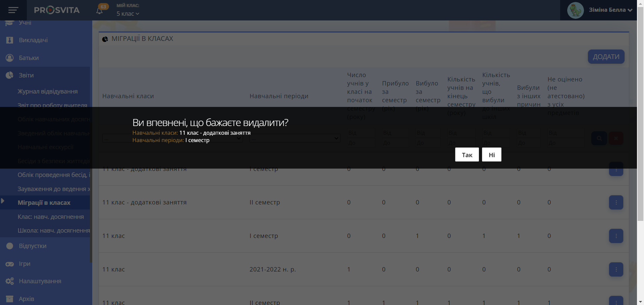
Task: Open the hamburger menu in header
Action: point(13,10)
